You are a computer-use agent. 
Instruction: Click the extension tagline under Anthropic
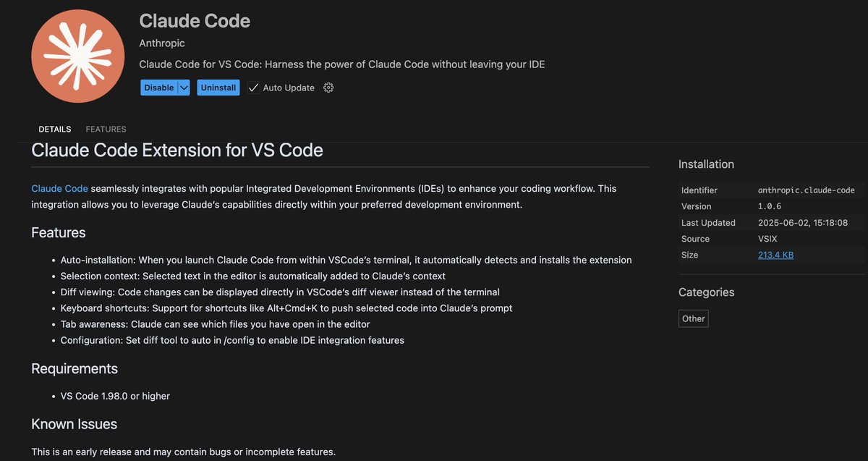pyautogui.click(x=342, y=64)
